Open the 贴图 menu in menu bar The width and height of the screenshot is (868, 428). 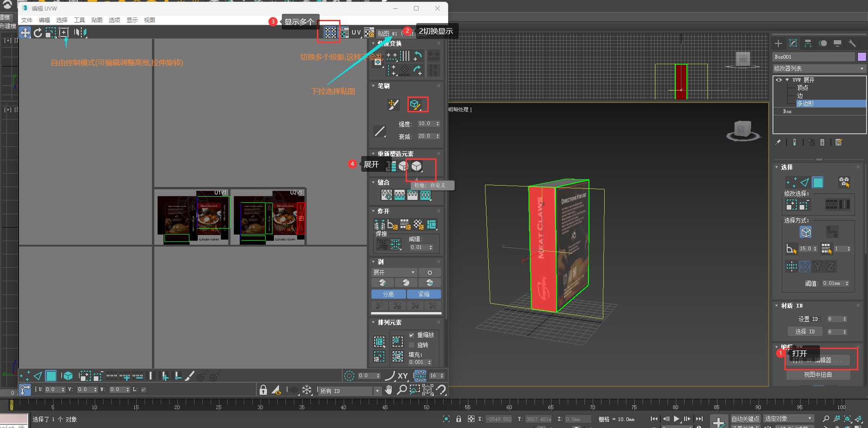pyautogui.click(x=97, y=20)
